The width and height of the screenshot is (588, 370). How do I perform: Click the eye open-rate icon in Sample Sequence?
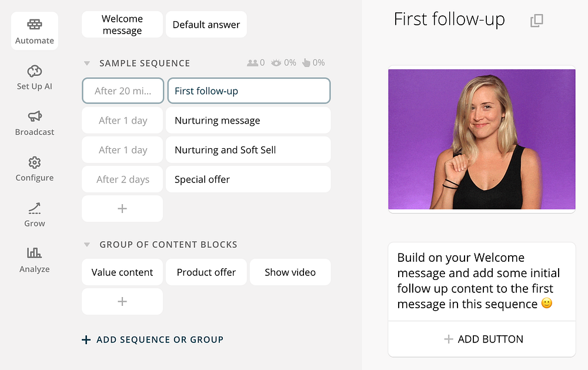pyautogui.click(x=276, y=63)
